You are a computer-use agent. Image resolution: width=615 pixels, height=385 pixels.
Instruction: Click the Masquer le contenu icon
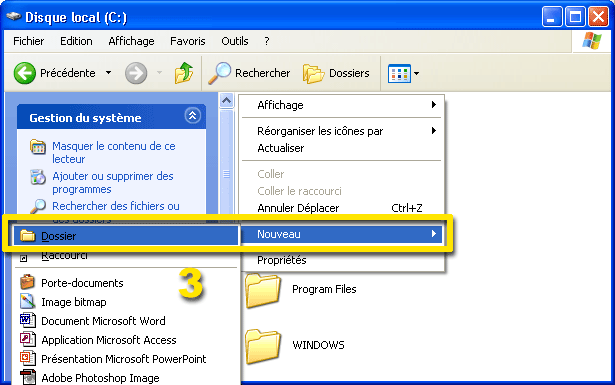tap(38, 147)
